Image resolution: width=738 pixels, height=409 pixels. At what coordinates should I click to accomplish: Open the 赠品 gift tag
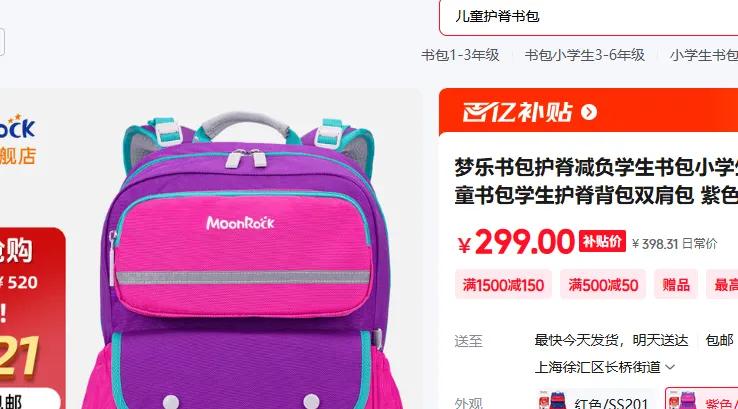[676, 284]
